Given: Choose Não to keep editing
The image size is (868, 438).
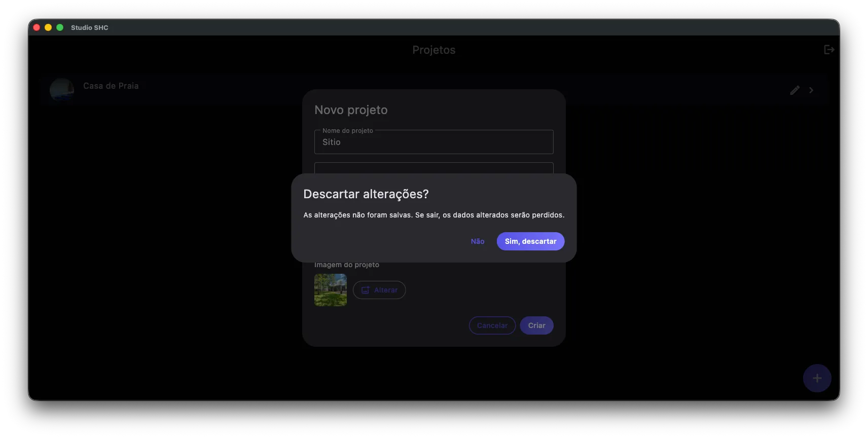Looking at the screenshot, I should 478,241.
